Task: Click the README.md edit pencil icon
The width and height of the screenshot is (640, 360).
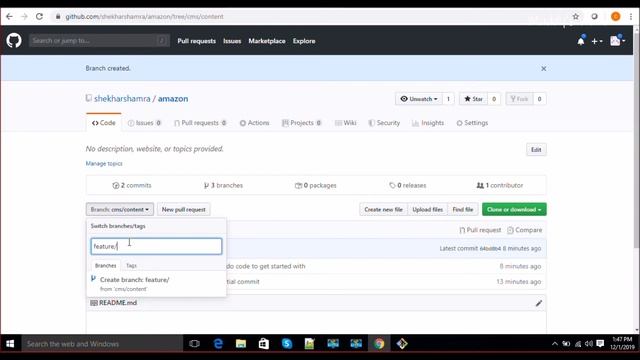Action: click(539, 303)
